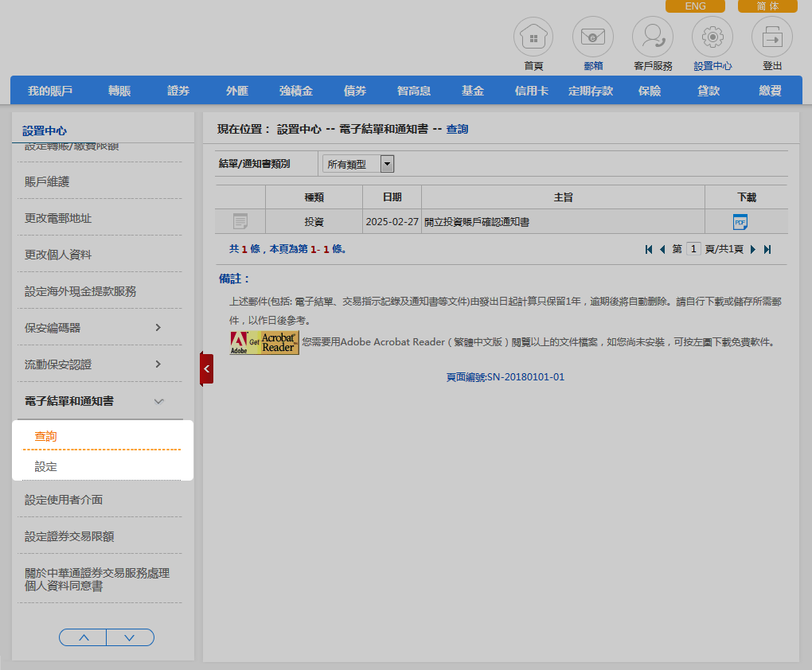812x670 pixels.
Task: Go to the first page arrow
Action: pos(650,249)
